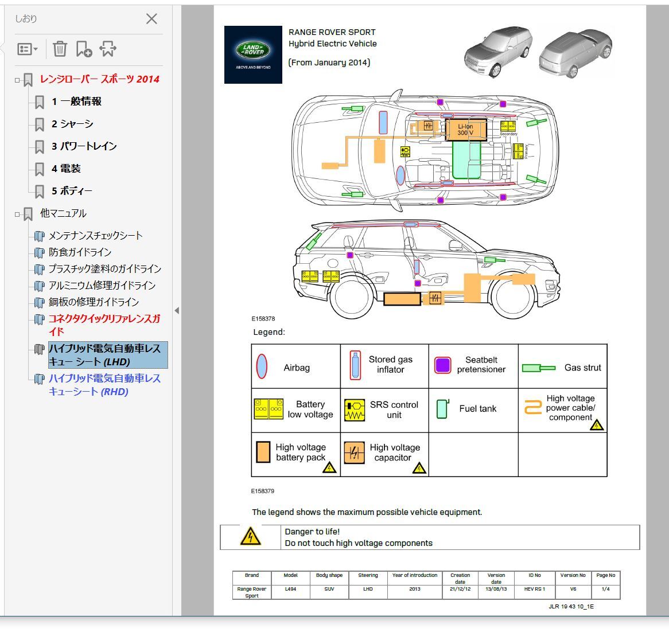Click bookmark icon beside 3 パワートレイン
Screen dimensions: 669x644
tap(39, 147)
